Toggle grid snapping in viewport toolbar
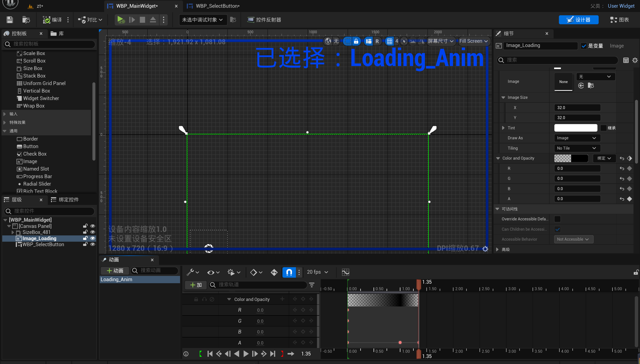Viewport: 640px width, 364px height. [x=390, y=41]
